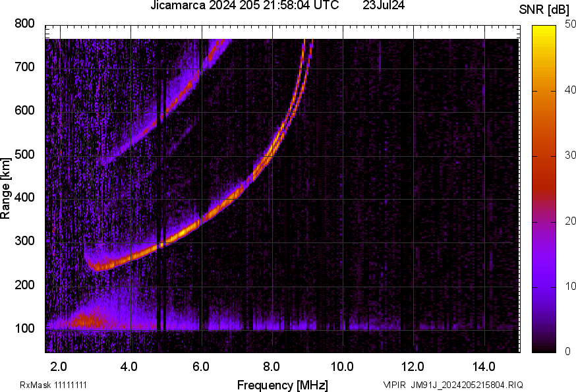Click the 500 range tick label
Viewport: 576px width, 392px height.
tap(24, 154)
